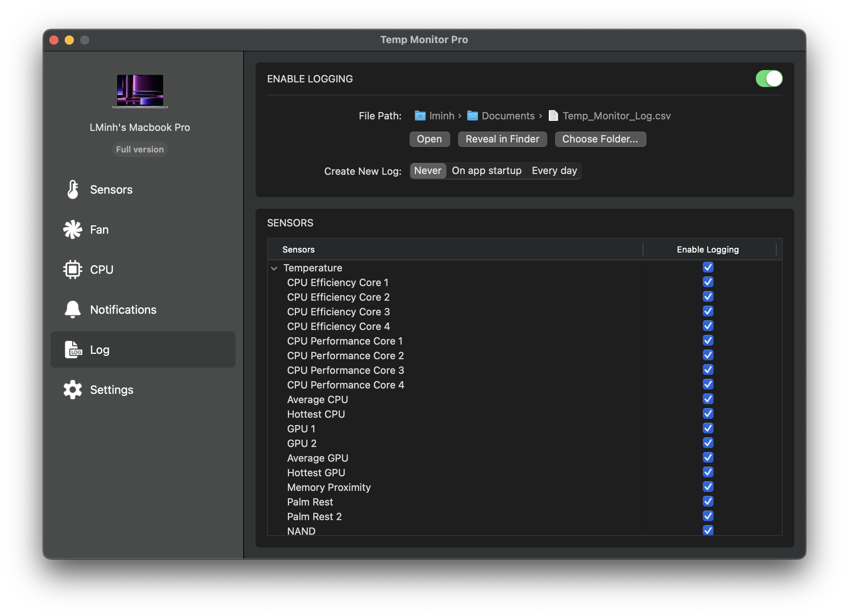This screenshot has height=616, width=849.
Task: Click the Fan icon in the sidebar
Action: point(73,229)
